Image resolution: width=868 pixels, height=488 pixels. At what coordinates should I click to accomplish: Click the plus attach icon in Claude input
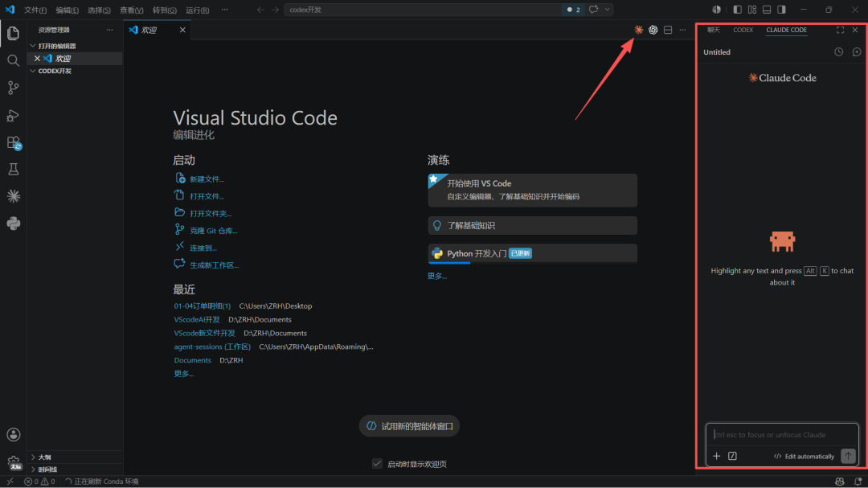click(x=716, y=456)
